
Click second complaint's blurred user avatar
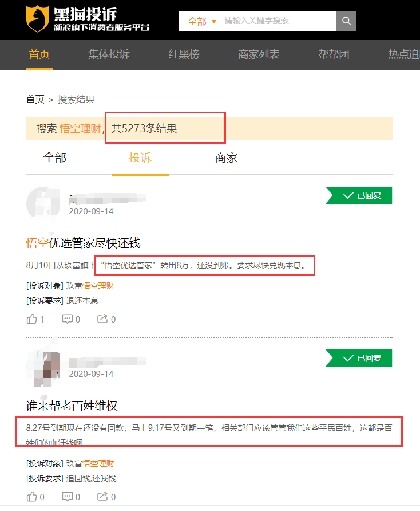point(43,368)
